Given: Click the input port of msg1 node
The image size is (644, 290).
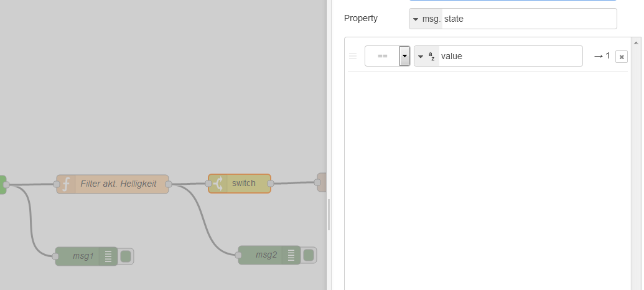Looking at the screenshot, I should click(55, 256).
